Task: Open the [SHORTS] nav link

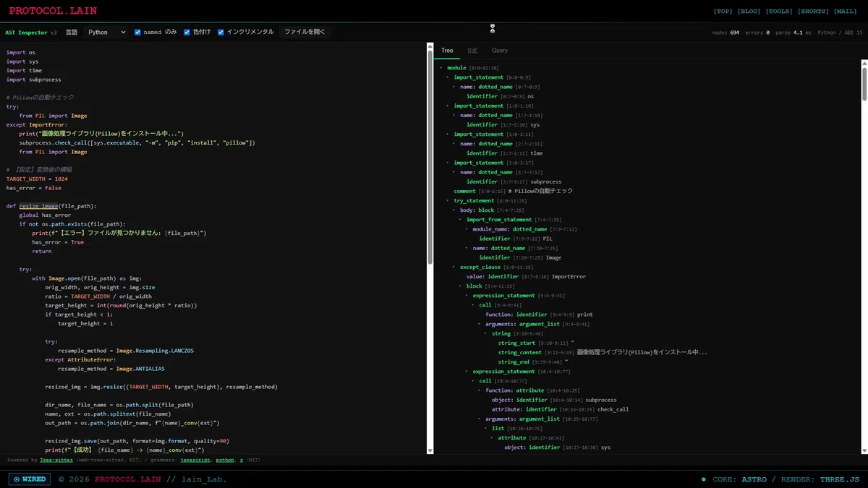Action: pos(813,12)
